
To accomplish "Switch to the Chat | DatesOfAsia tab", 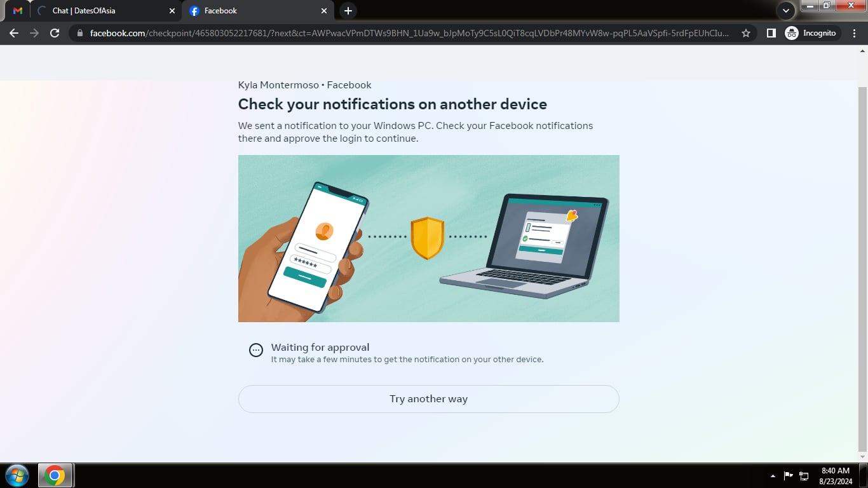I will tap(106, 11).
